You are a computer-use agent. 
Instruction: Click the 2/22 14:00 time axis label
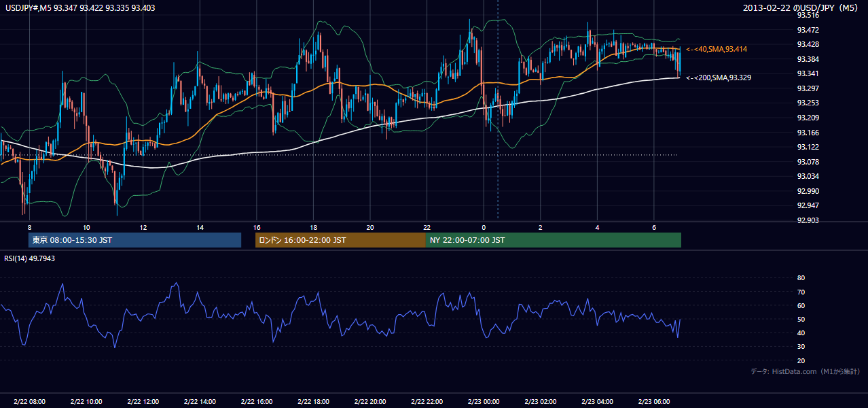tap(200, 401)
